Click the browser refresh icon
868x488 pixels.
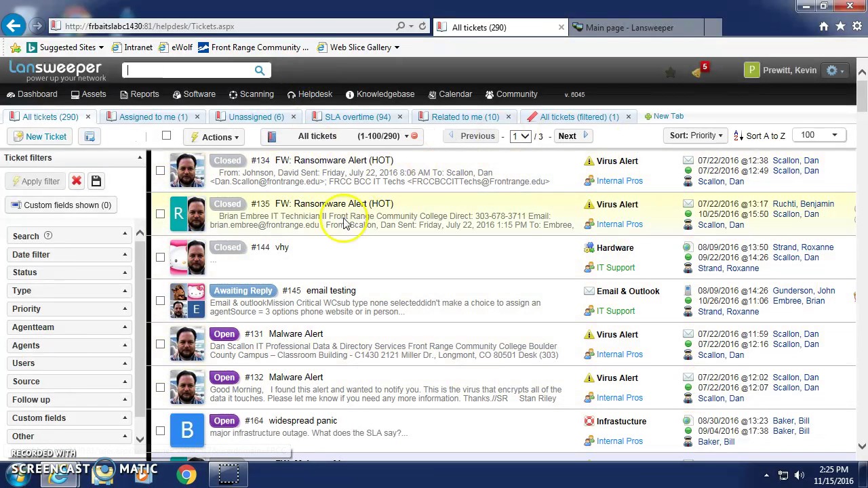(422, 26)
